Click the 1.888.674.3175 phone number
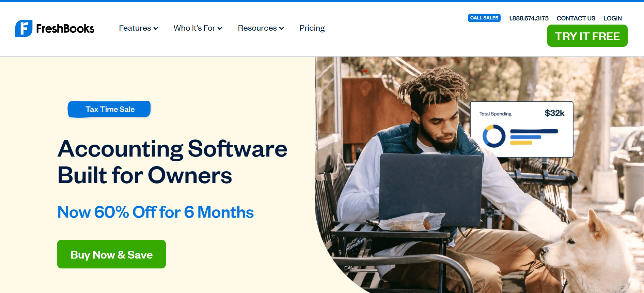This screenshot has width=644, height=293. pos(529,18)
